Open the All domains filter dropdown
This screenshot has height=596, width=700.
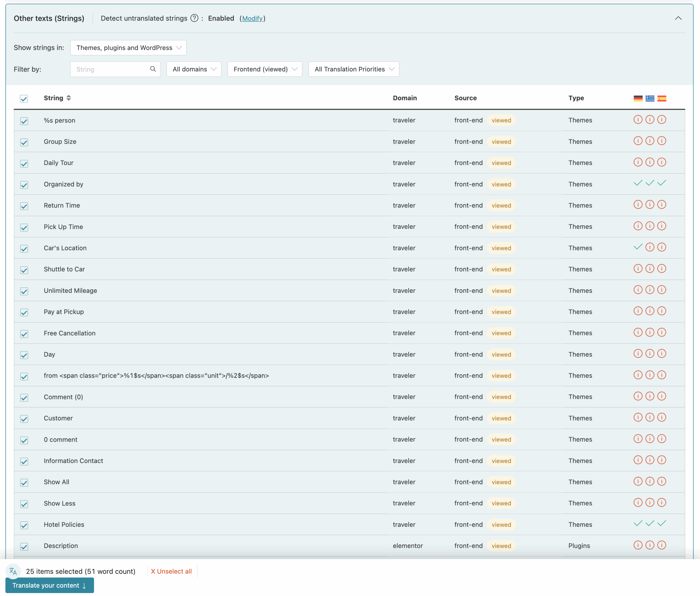click(x=194, y=69)
